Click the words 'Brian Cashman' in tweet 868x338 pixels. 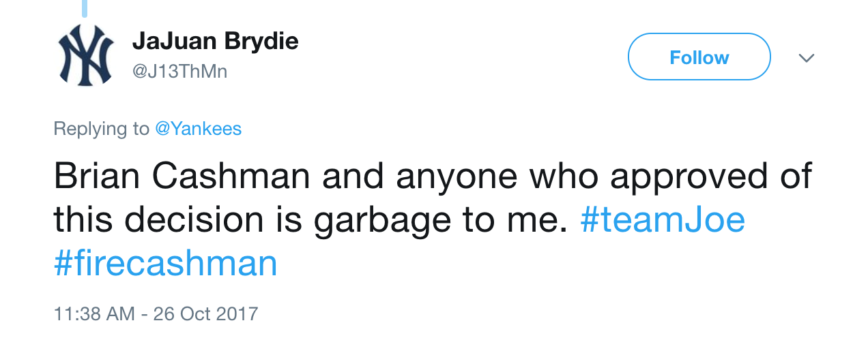(x=182, y=176)
